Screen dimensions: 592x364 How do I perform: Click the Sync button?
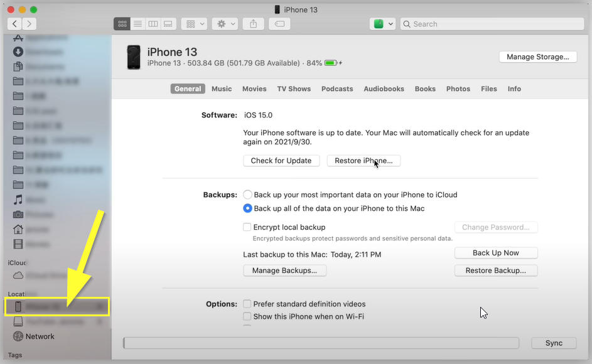(554, 343)
